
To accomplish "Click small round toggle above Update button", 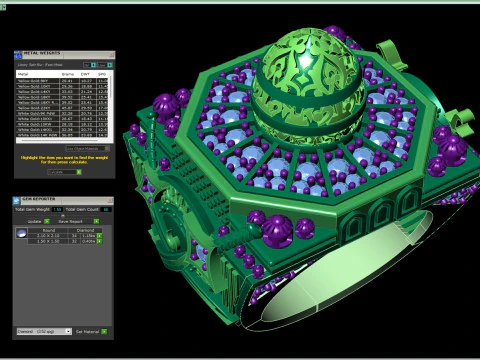I will pyautogui.click(x=63, y=216).
